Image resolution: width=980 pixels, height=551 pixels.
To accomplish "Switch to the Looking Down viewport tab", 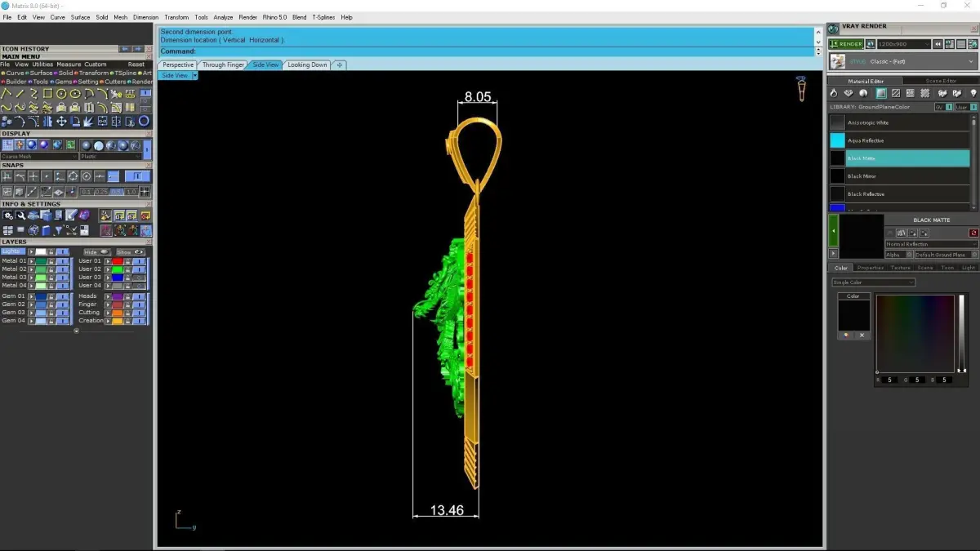I will pyautogui.click(x=307, y=64).
